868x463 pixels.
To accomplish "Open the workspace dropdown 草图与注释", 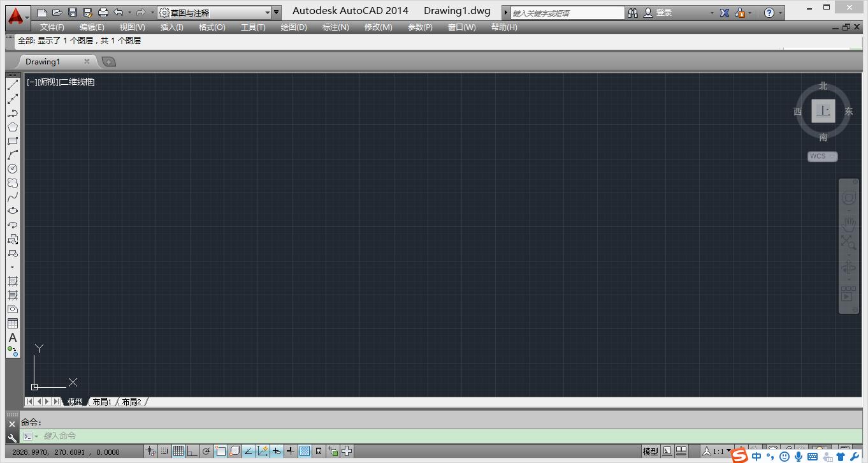I will (213, 13).
